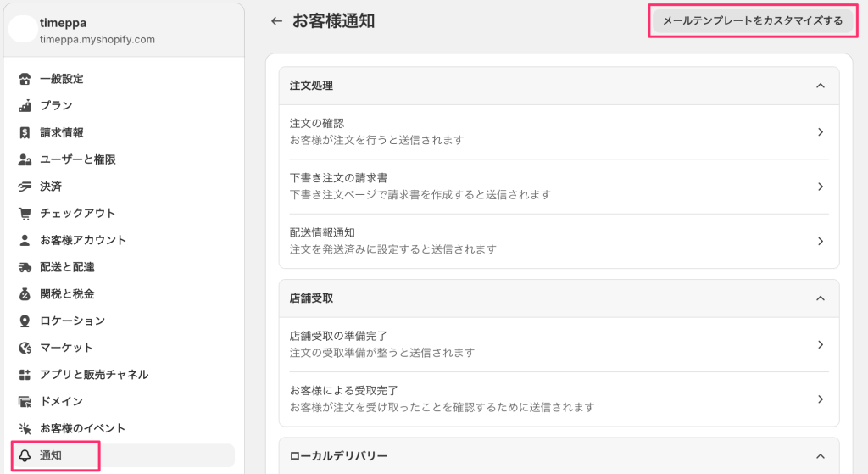Open the 下書き注文の請求書 notification
Viewport: 868px width, 474px height.
[559, 187]
